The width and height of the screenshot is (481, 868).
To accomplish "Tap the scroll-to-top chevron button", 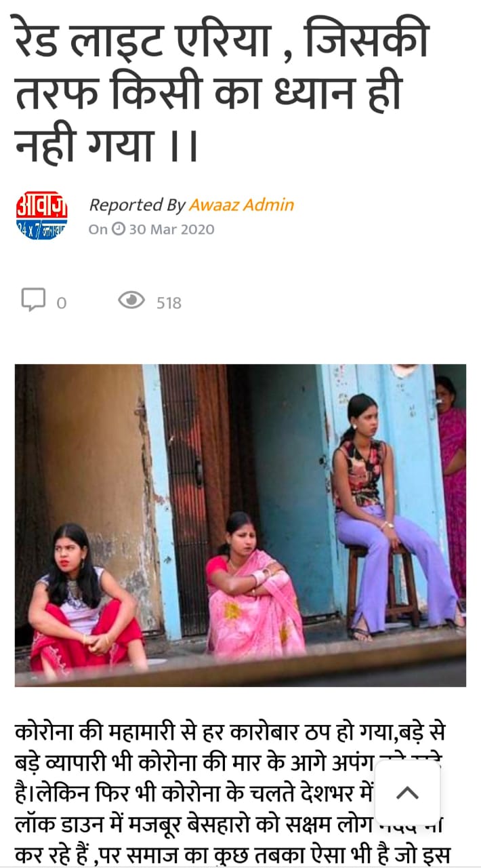I will (x=407, y=792).
